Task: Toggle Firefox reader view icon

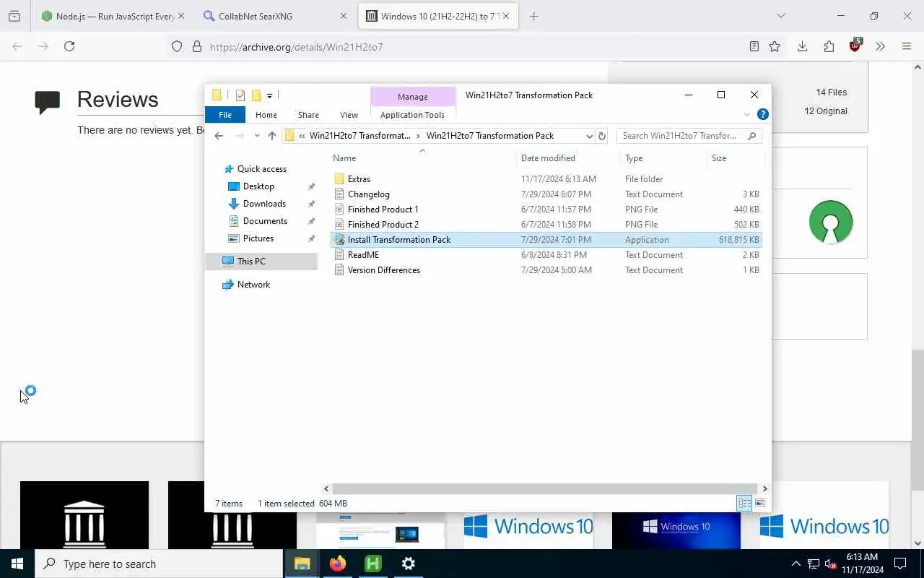Action: [754, 46]
